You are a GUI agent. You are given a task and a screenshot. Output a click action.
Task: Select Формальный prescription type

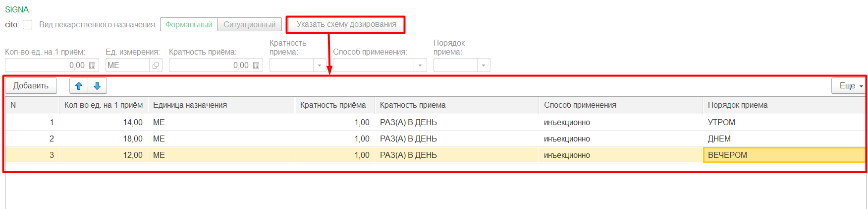[x=189, y=25]
